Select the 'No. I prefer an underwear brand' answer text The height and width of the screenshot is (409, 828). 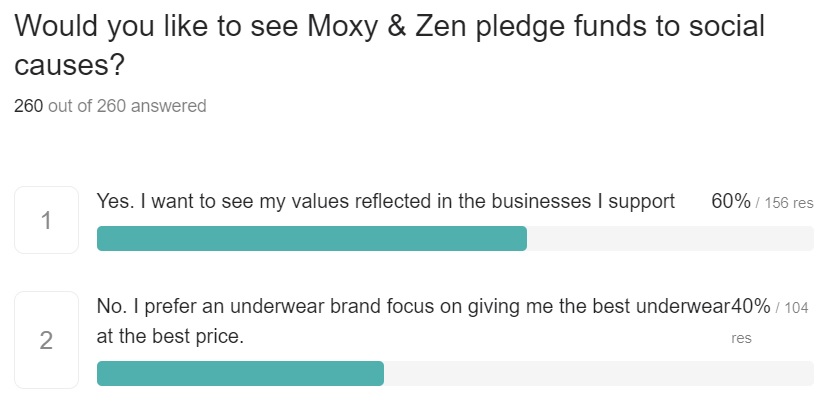(413, 321)
